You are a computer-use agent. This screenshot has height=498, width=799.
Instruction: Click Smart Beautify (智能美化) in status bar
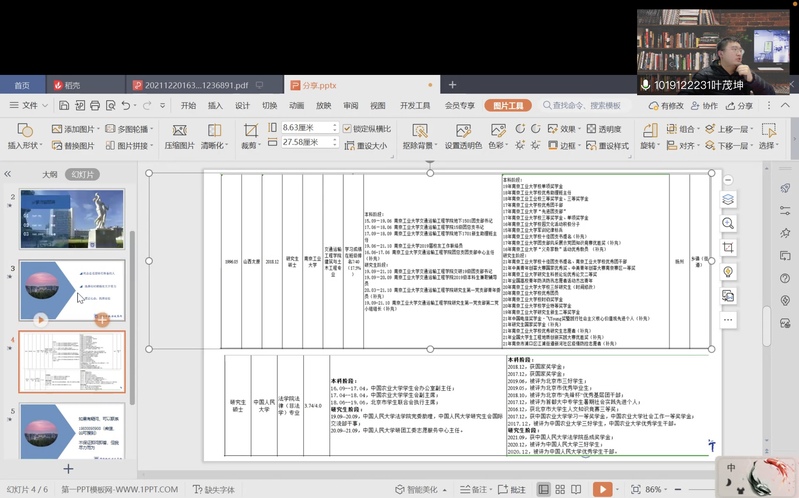421,489
